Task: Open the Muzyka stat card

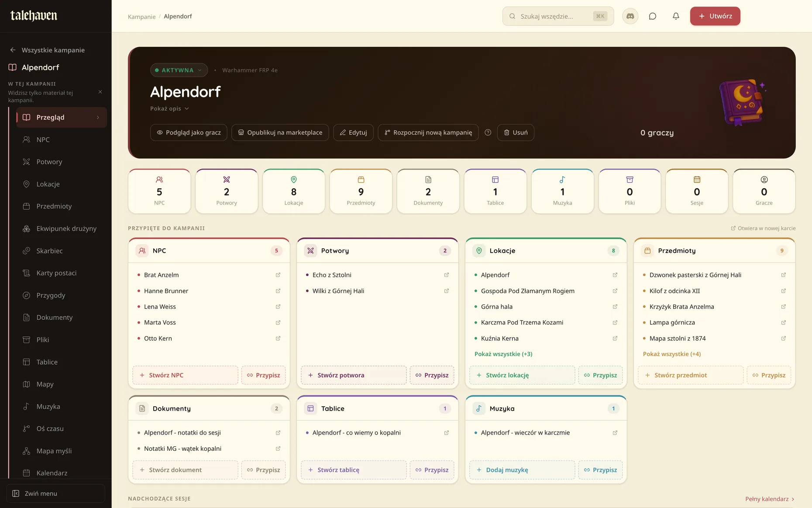Action: coord(562,191)
